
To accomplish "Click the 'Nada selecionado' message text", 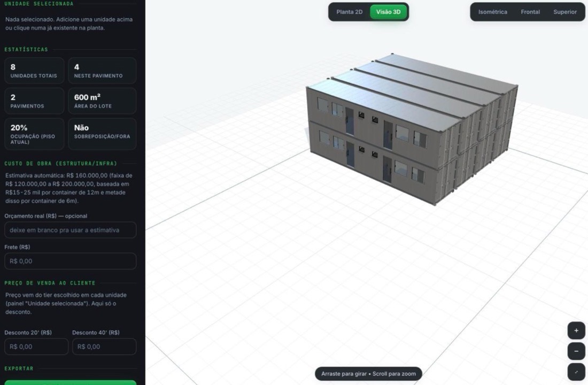I will coord(68,24).
